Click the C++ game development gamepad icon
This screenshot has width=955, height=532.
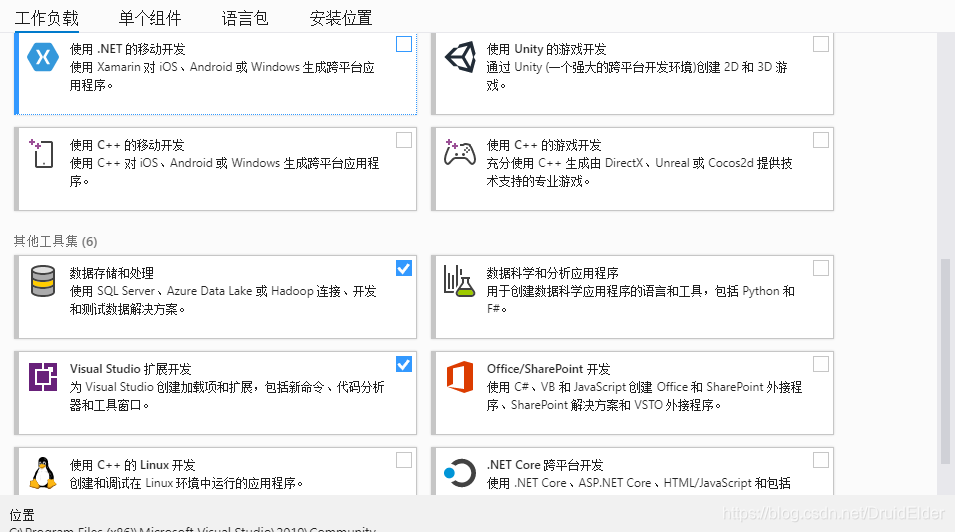point(459,152)
